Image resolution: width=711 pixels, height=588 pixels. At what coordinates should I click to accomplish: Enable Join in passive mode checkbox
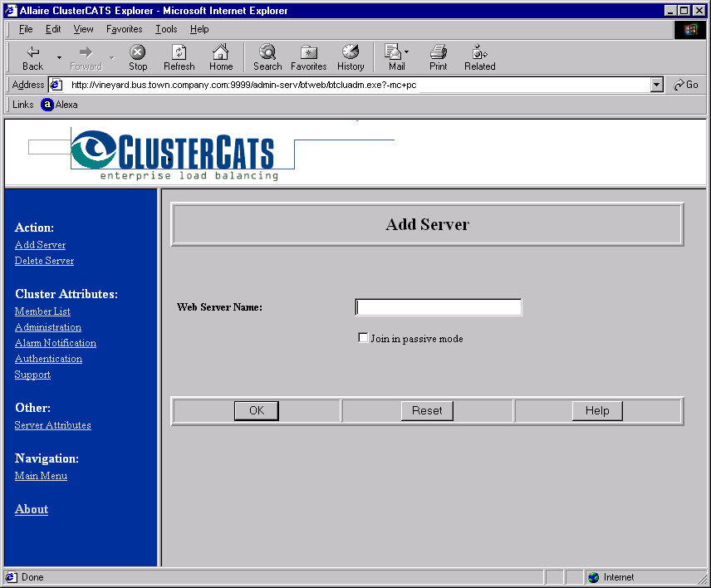pos(363,338)
